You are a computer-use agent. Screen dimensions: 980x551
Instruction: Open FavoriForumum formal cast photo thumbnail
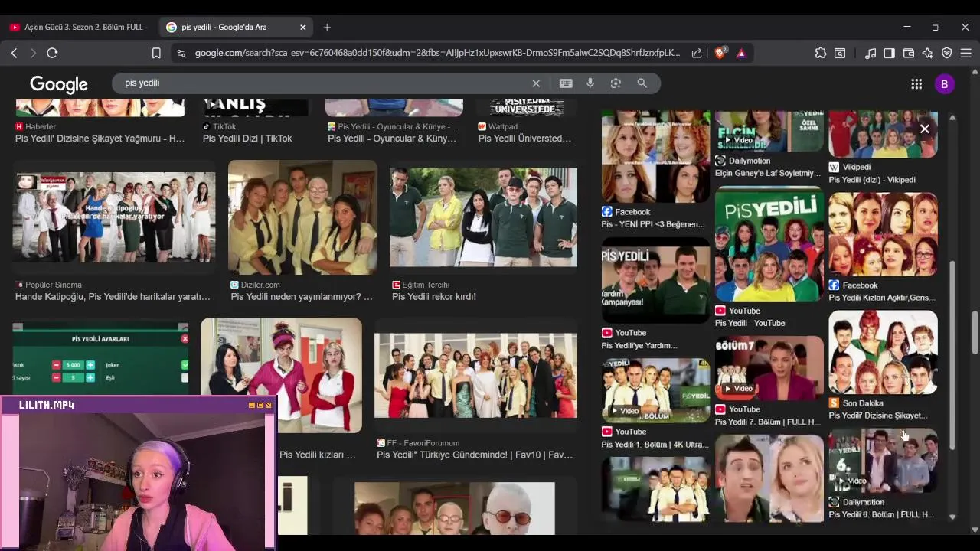click(475, 375)
